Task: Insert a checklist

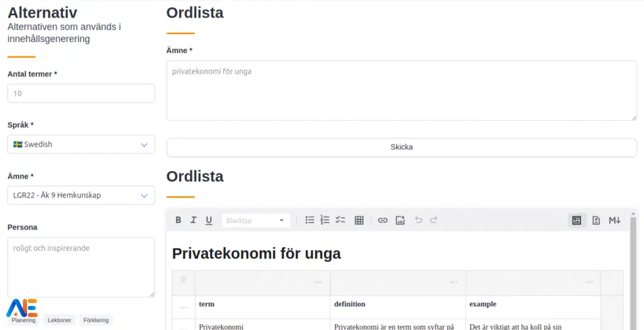Action: pos(340,220)
